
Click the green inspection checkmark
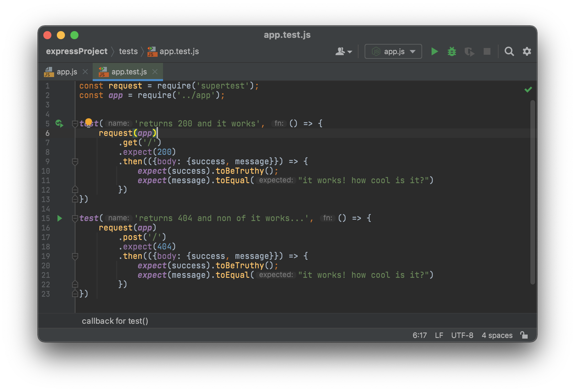point(528,90)
